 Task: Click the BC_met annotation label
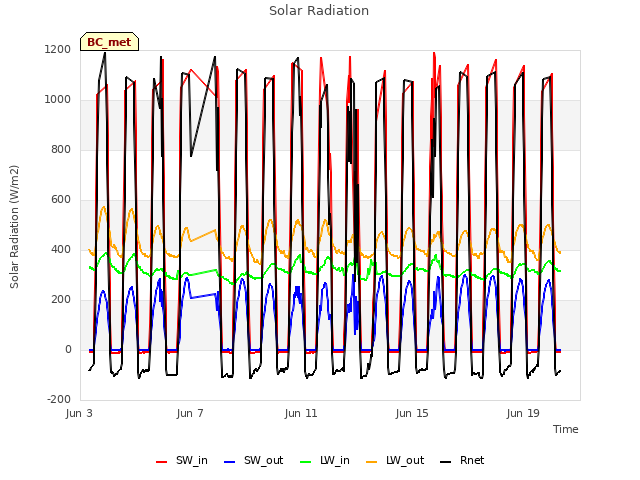109,42
